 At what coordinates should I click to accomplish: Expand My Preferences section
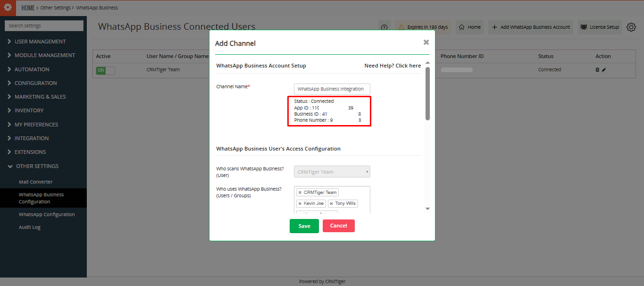(x=36, y=125)
